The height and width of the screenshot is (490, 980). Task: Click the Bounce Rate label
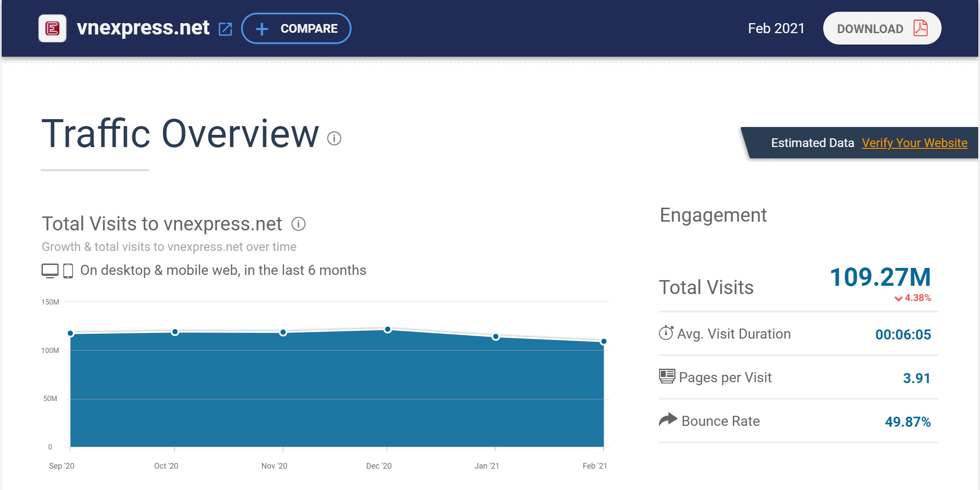(x=721, y=421)
